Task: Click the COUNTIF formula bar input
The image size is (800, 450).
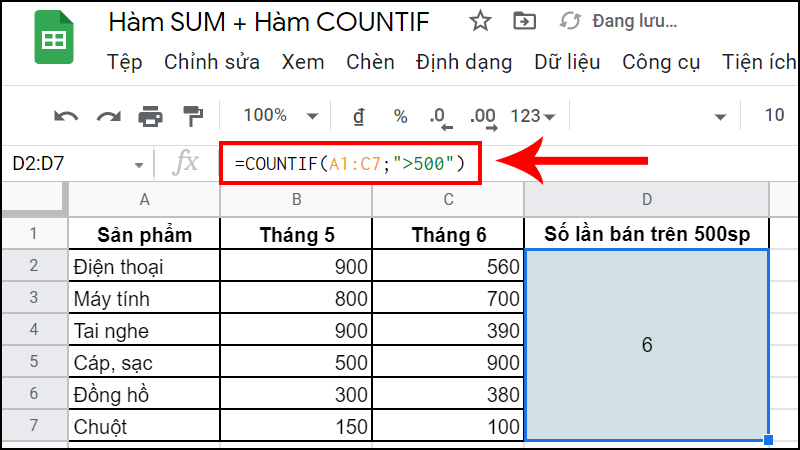Action: pyautogui.click(x=350, y=162)
